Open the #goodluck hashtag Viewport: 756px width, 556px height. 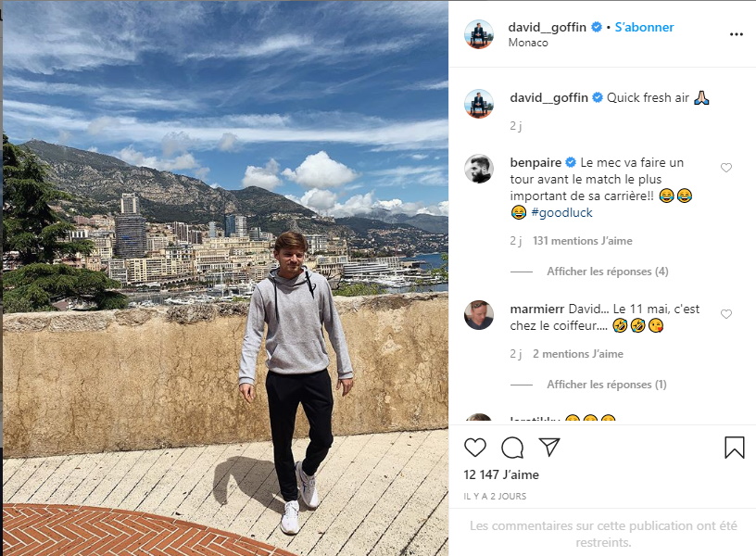tap(561, 212)
